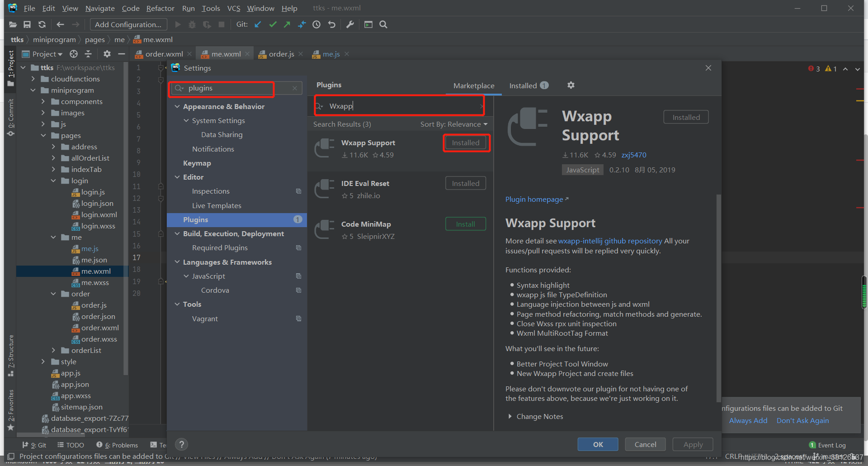Screen dimensions: 868x466
Task: Click the Git update project arrow icon
Action: (x=258, y=24)
